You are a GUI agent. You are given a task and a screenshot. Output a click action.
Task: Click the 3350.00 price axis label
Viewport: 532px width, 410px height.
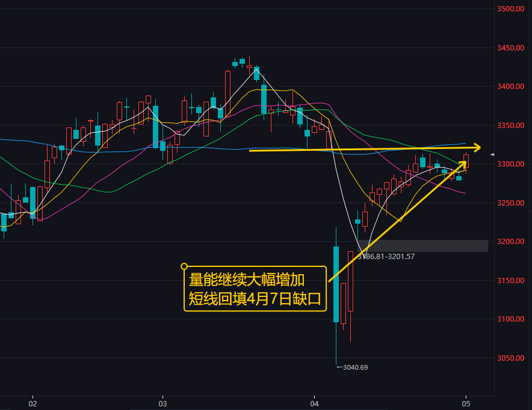tap(510, 126)
